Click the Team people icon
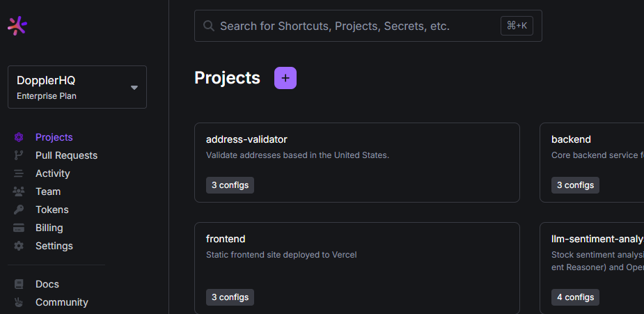 pyautogui.click(x=19, y=191)
